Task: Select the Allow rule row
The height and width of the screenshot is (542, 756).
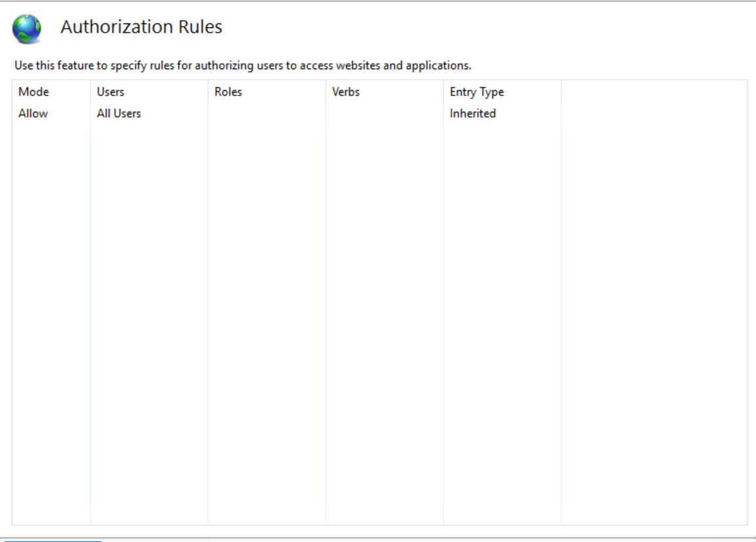Action: click(286, 113)
